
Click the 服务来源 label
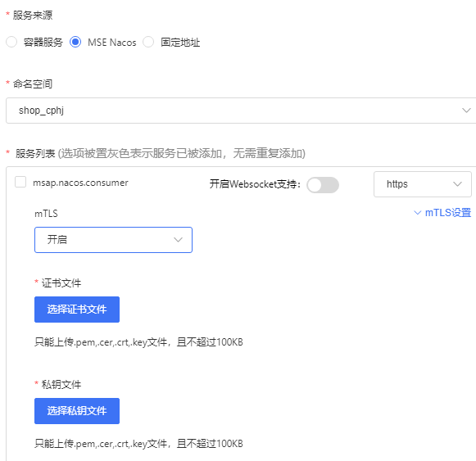click(33, 16)
